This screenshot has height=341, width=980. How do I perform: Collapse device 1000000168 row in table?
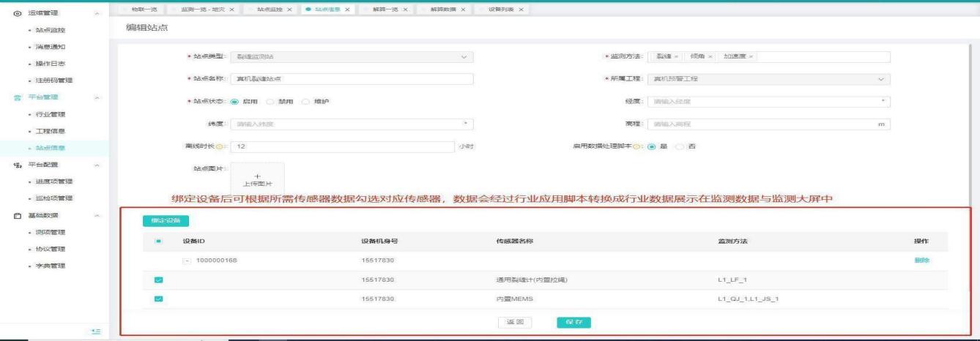(x=187, y=260)
